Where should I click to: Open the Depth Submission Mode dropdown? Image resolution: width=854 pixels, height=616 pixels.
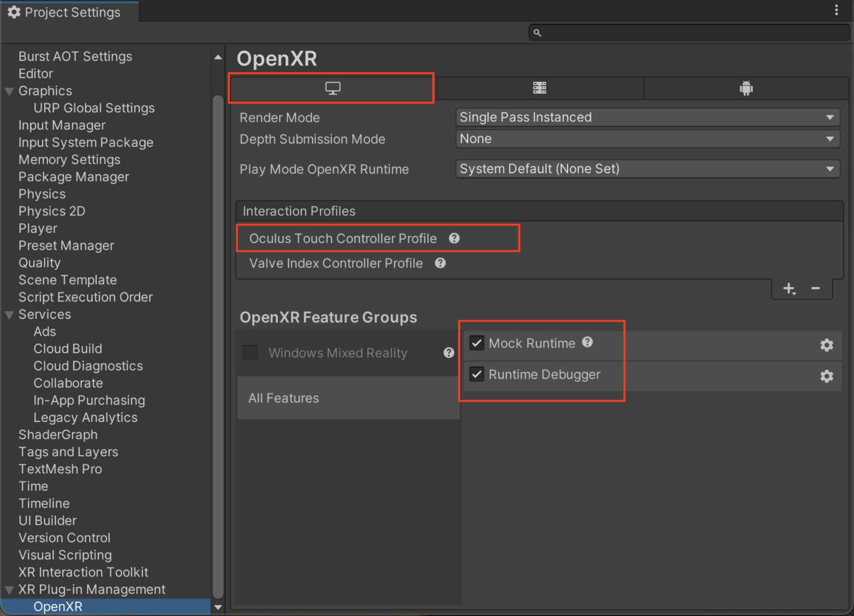tap(647, 139)
